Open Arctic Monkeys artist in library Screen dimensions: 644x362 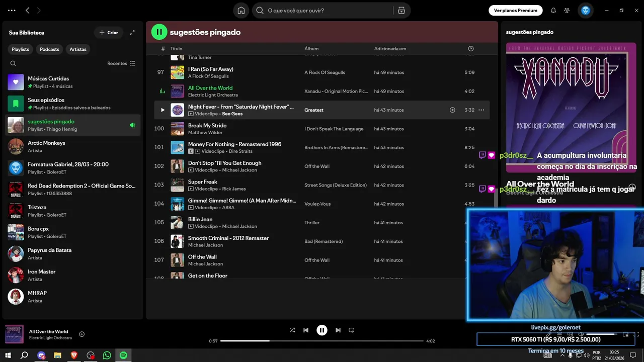click(x=71, y=146)
